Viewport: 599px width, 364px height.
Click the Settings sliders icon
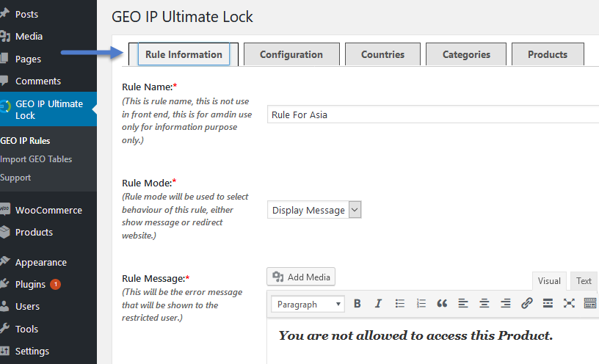pos(4,350)
